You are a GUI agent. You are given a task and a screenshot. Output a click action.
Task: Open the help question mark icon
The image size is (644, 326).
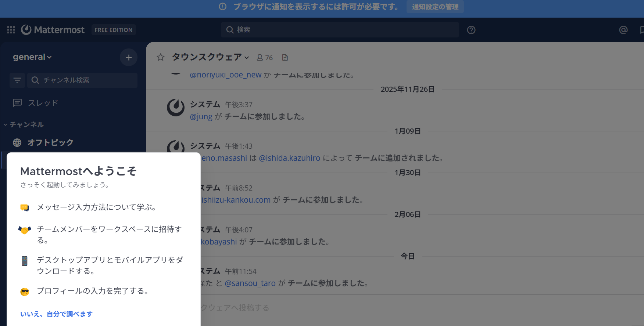[x=471, y=30]
